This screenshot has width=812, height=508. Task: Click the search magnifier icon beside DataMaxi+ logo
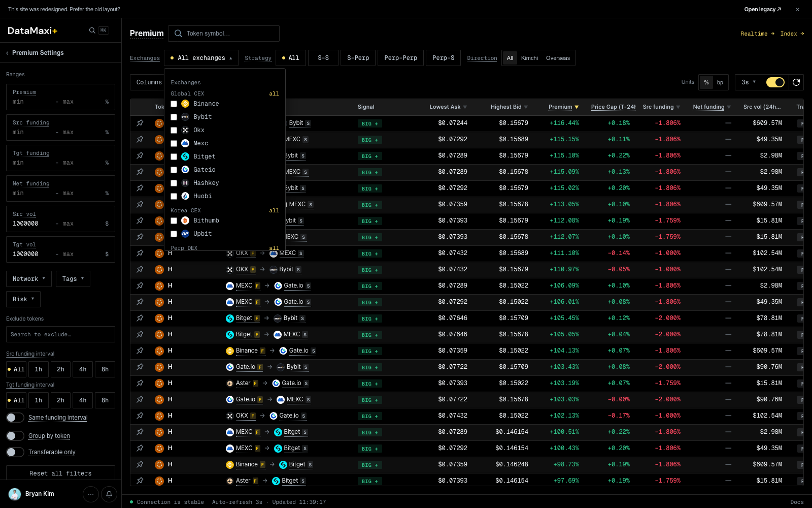pyautogui.click(x=92, y=30)
